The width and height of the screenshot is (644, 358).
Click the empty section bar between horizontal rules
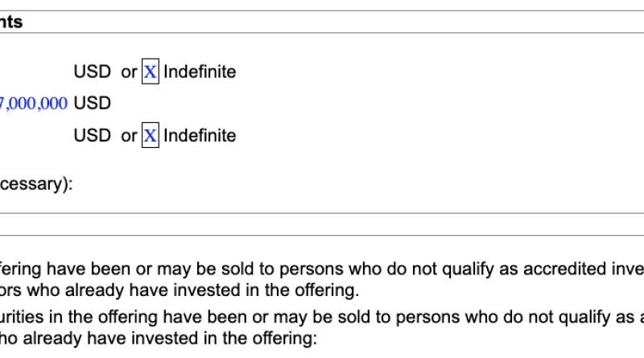pos(322,224)
